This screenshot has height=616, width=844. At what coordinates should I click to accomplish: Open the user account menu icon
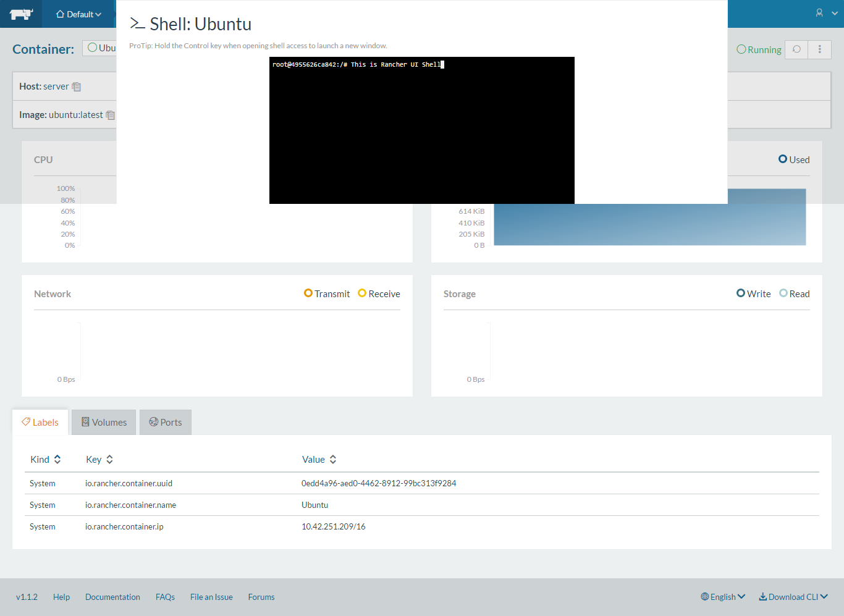pos(819,13)
